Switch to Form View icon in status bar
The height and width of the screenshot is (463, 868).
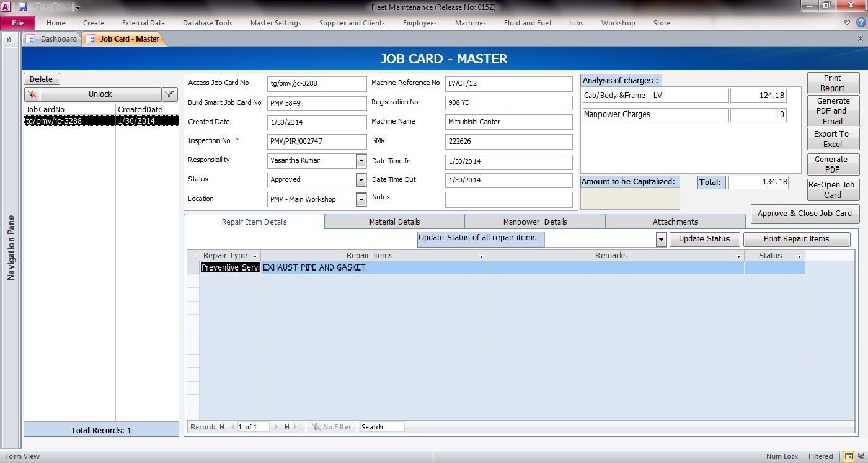pos(848,456)
